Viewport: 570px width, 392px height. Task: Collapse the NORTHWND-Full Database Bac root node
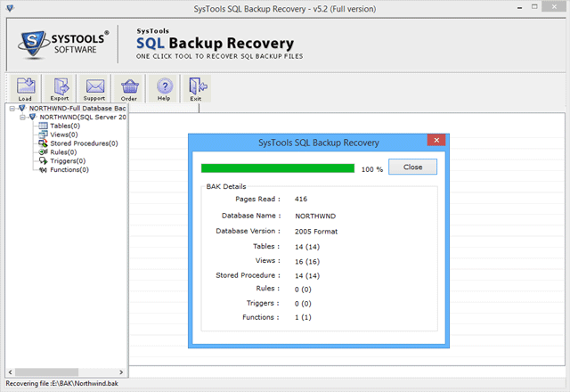tap(12, 109)
